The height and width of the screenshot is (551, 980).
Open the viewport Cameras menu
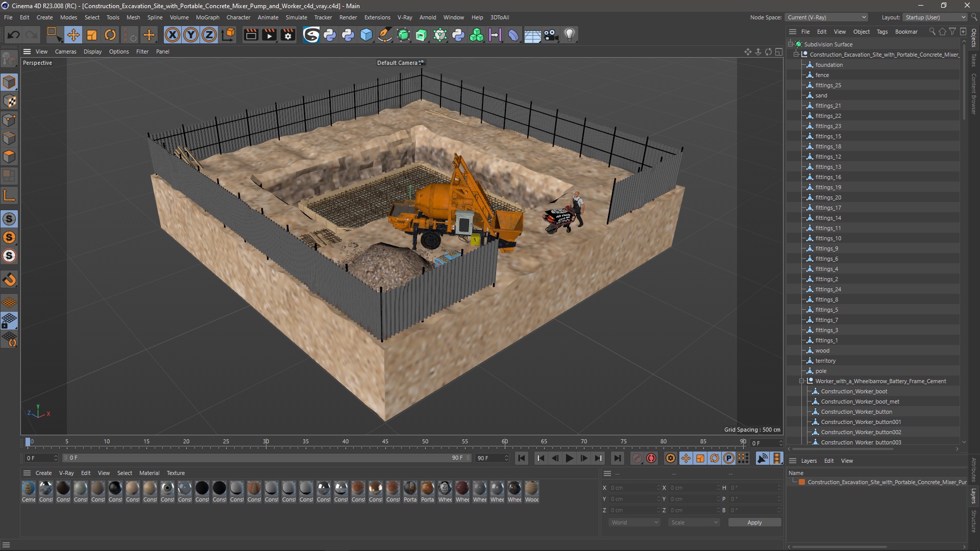coord(65,52)
